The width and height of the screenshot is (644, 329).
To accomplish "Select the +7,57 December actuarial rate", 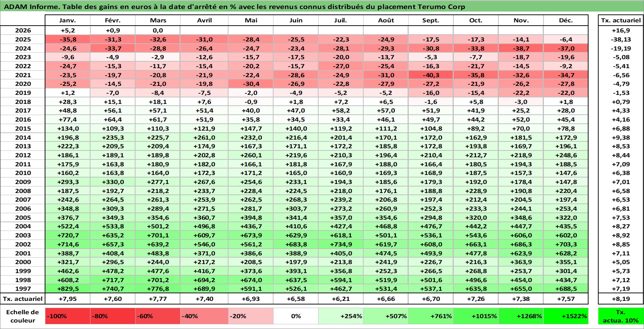I will (566, 299).
